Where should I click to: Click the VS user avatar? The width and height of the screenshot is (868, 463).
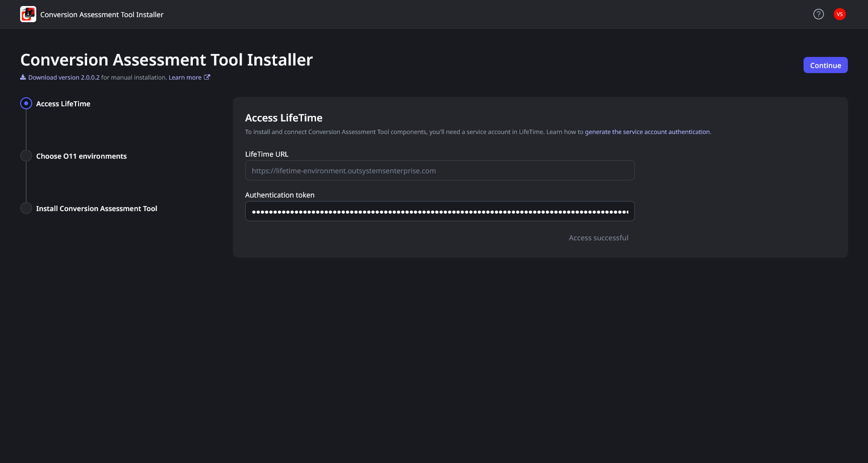pos(840,14)
